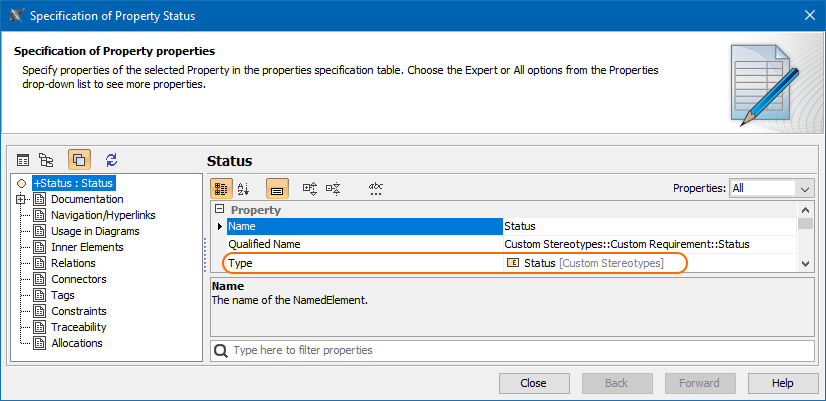Toggle the highlighted overlapping-windows icon in left toolbar
Viewport: 826px width, 401px height.
click(79, 160)
